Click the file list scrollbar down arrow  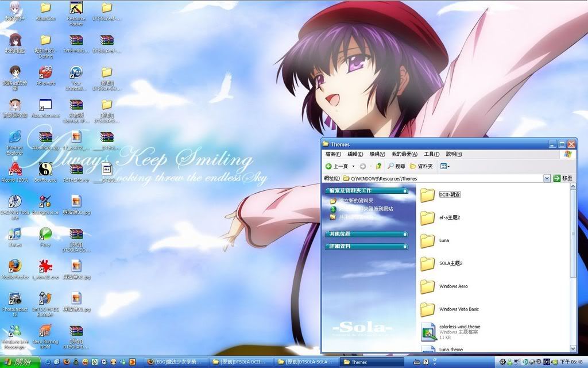(574, 348)
